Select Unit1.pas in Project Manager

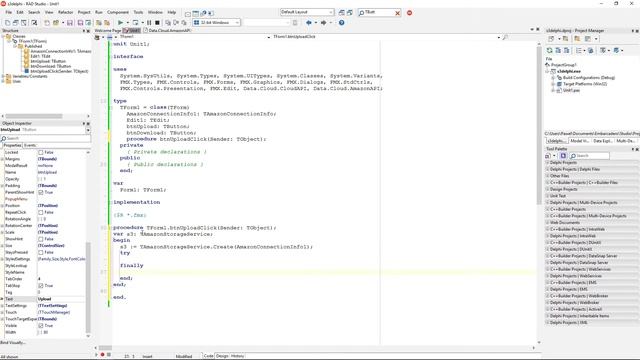tap(571, 91)
